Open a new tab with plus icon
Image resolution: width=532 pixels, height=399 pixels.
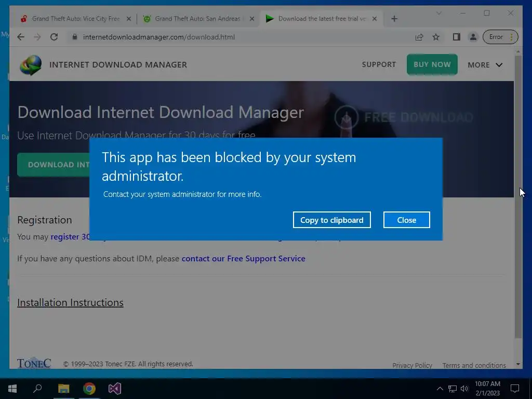coord(394,19)
